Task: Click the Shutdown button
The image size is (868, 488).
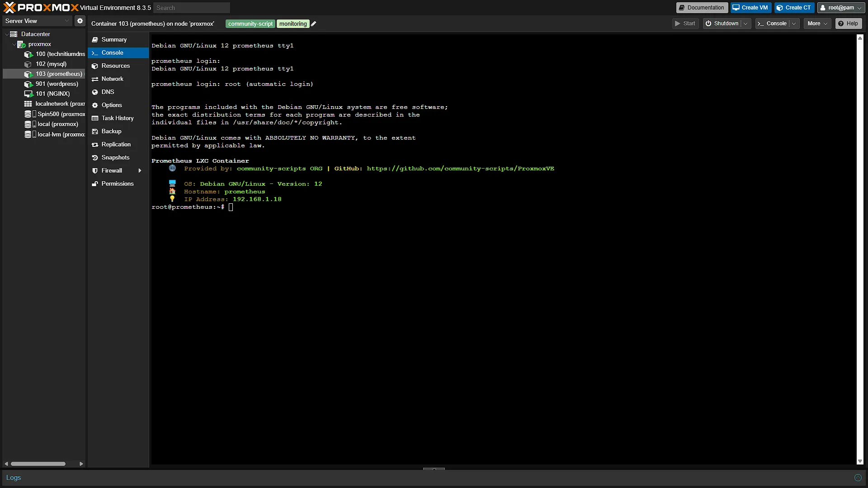Action: pyautogui.click(x=722, y=23)
